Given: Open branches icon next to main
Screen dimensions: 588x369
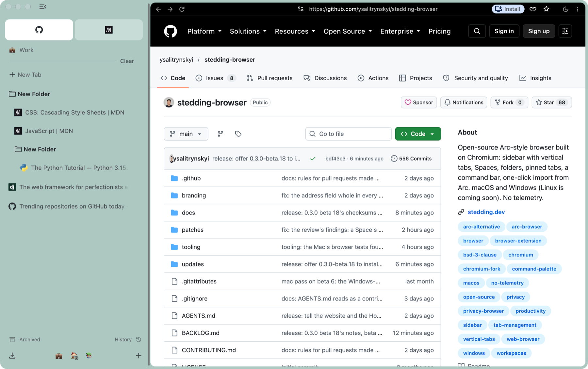Looking at the screenshot, I should point(220,134).
